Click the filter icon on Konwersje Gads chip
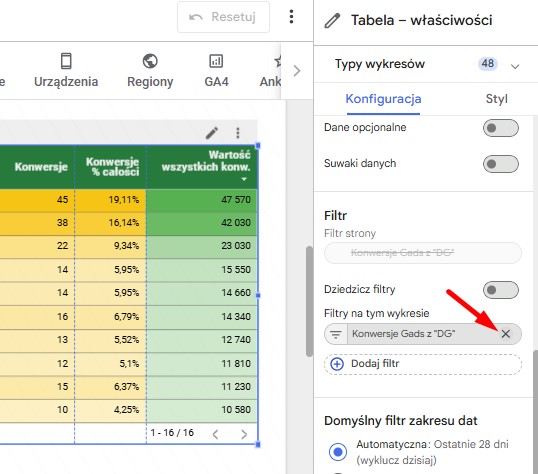This screenshot has width=538, height=474. click(x=336, y=334)
